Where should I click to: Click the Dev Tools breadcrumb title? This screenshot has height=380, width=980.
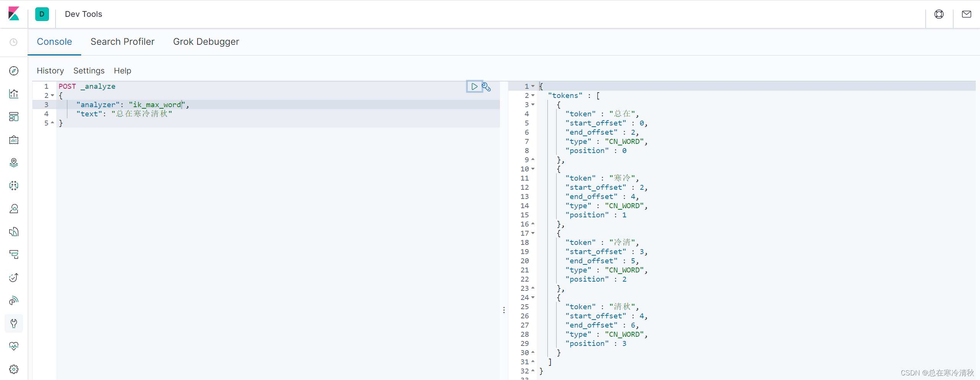click(x=83, y=14)
